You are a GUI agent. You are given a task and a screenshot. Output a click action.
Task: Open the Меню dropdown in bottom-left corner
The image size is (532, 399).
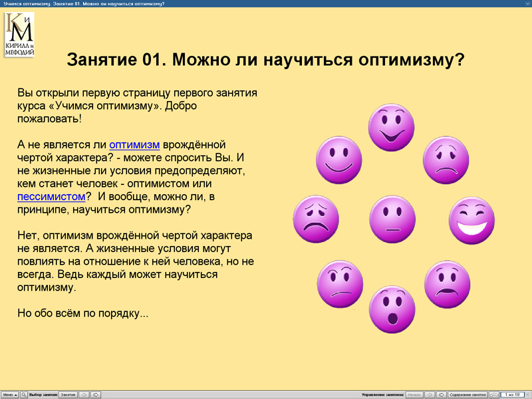(9, 394)
